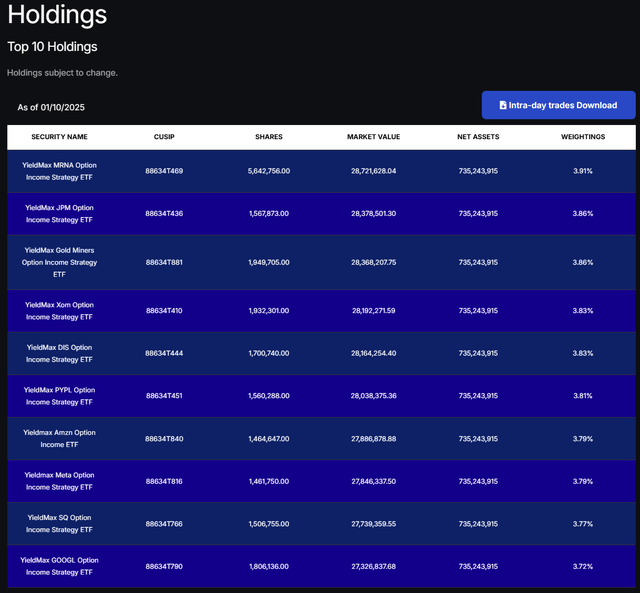Click YieldMax PYPL Option Income Strategy ETF
The width and height of the screenshot is (640, 593).
[59, 396]
